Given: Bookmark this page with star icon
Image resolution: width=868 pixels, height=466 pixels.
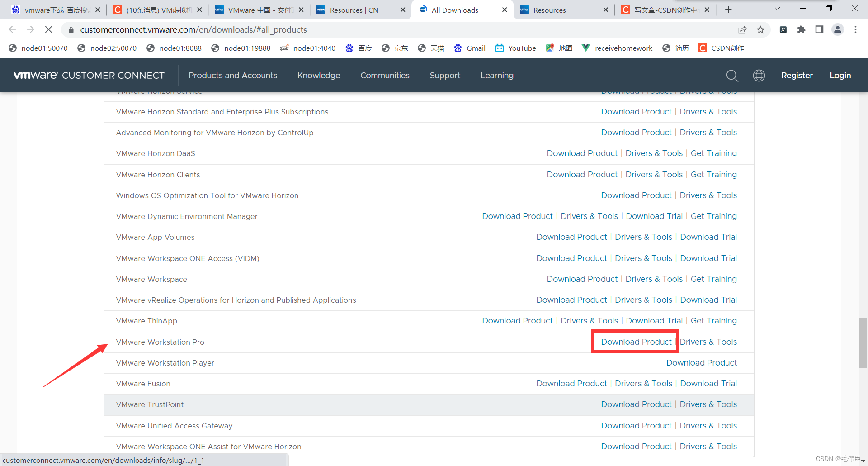Looking at the screenshot, I should tap(760, 29).
